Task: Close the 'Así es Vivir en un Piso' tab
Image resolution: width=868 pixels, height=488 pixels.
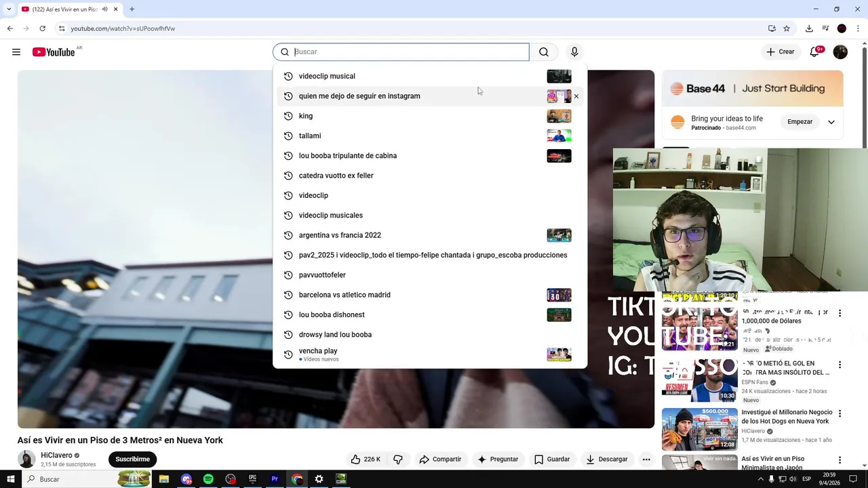Action: [x=115, y=9]
